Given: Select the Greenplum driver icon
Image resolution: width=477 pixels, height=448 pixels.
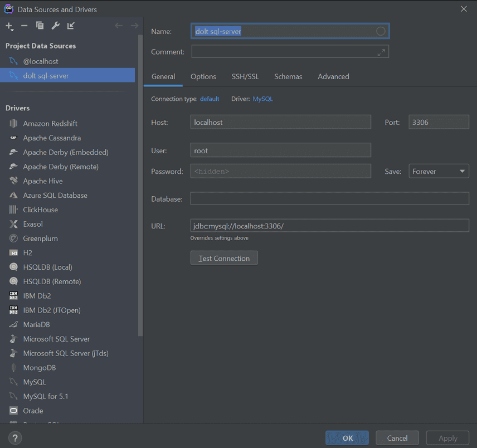Looking at the screenshot, I should tap(13, 238).
